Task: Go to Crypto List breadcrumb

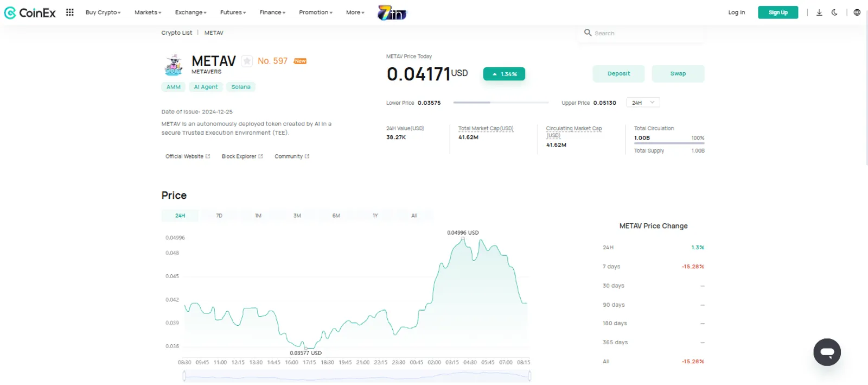Action: coord(177,33)
